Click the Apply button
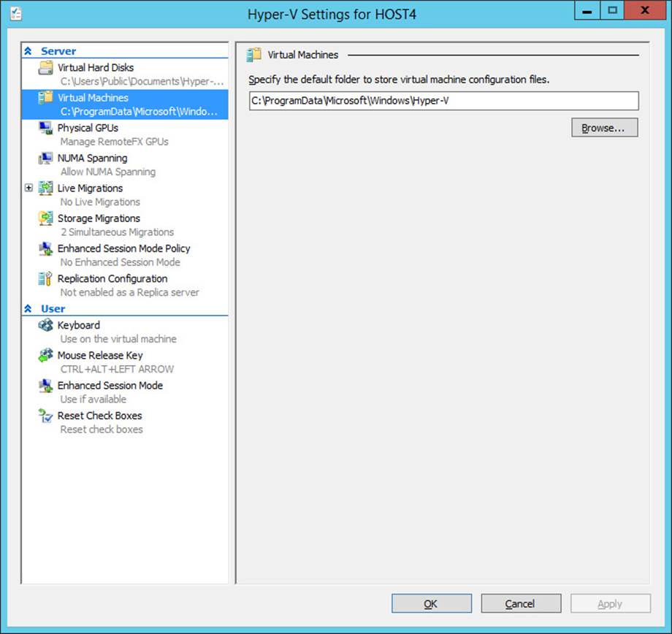The height and width of the screenshot is (634, 672). click(x=611, y=603)
